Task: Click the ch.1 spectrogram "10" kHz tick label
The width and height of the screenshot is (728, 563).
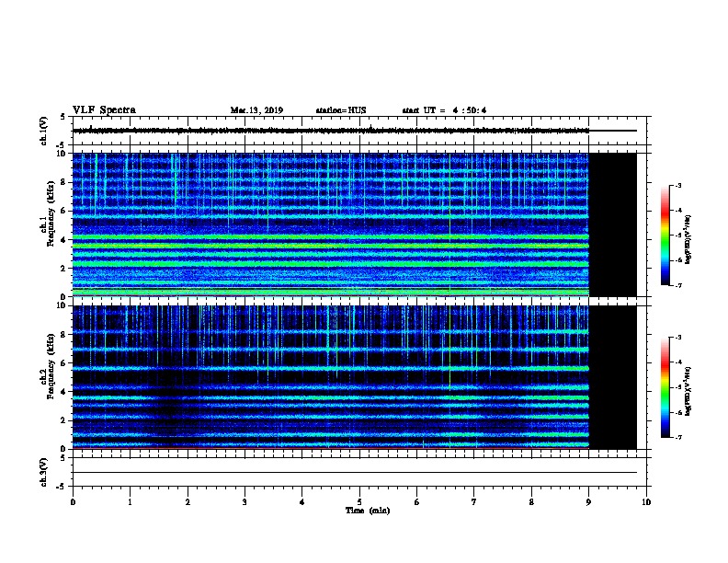Action: [x=63, y=154]
